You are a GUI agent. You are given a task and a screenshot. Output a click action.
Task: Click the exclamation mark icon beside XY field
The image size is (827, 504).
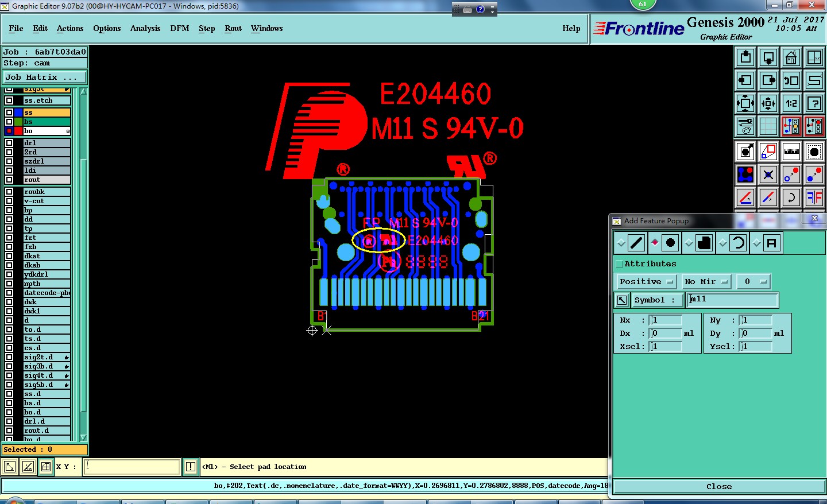pyautogui.click(x=191, y=467)
